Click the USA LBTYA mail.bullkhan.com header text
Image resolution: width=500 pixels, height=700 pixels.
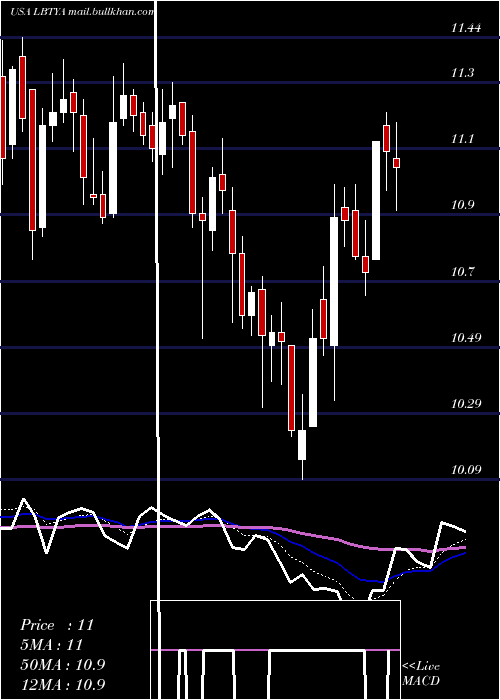82,12
